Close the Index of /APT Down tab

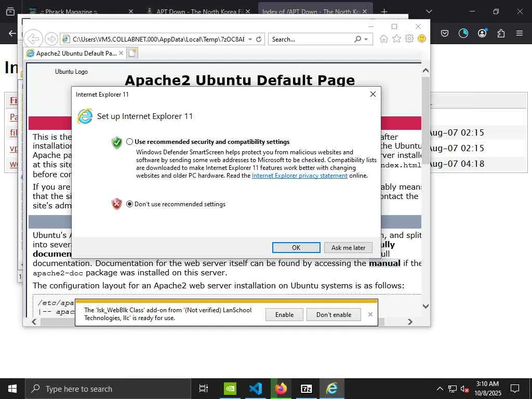point(364,11)
